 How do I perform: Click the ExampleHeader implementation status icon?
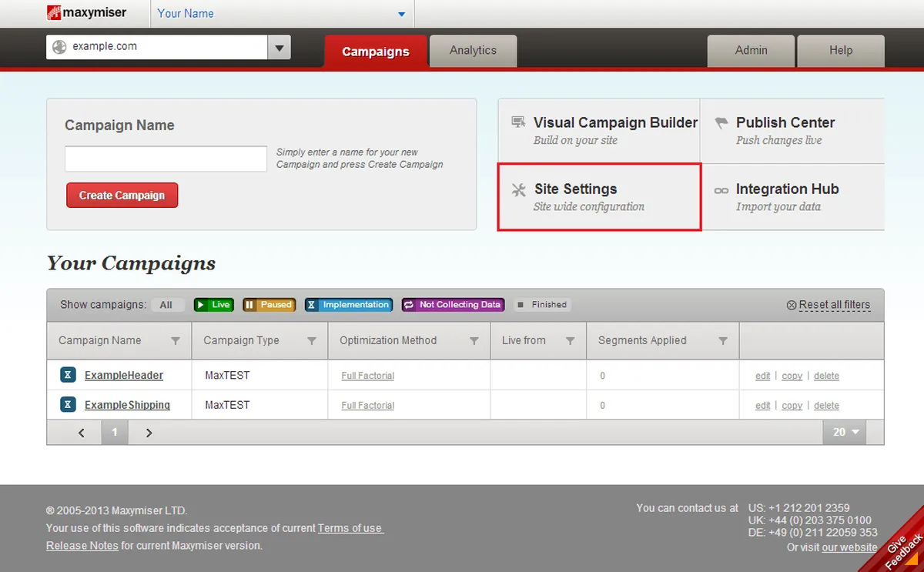point(68,375)
